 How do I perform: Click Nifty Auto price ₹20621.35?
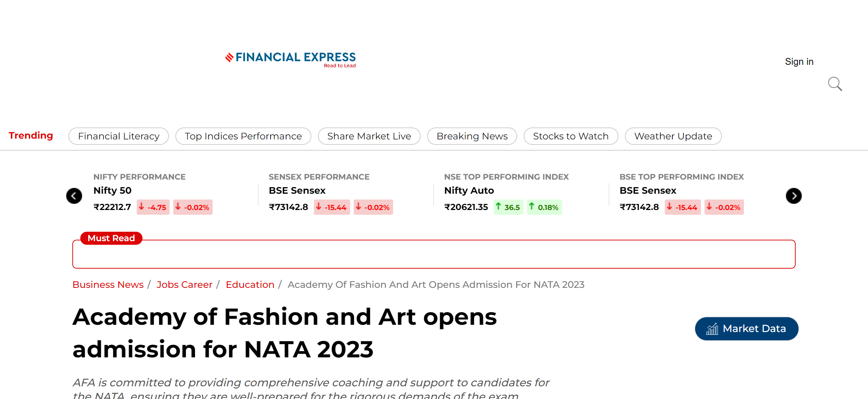click(x=466, y=207)
